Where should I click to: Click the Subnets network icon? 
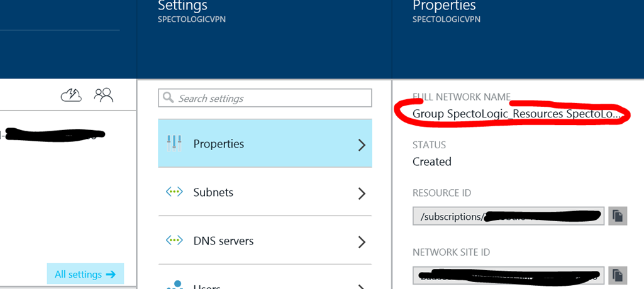(x=174, y=192)
